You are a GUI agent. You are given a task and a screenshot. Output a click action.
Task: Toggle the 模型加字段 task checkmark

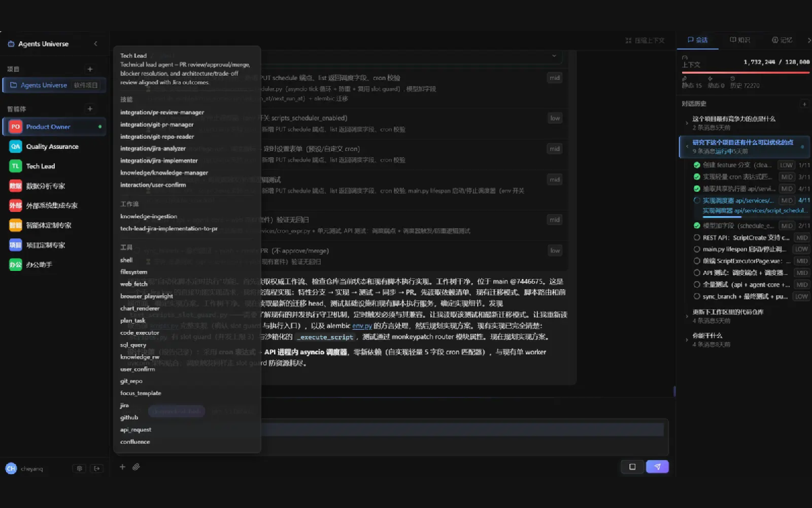tap(697, 226)
